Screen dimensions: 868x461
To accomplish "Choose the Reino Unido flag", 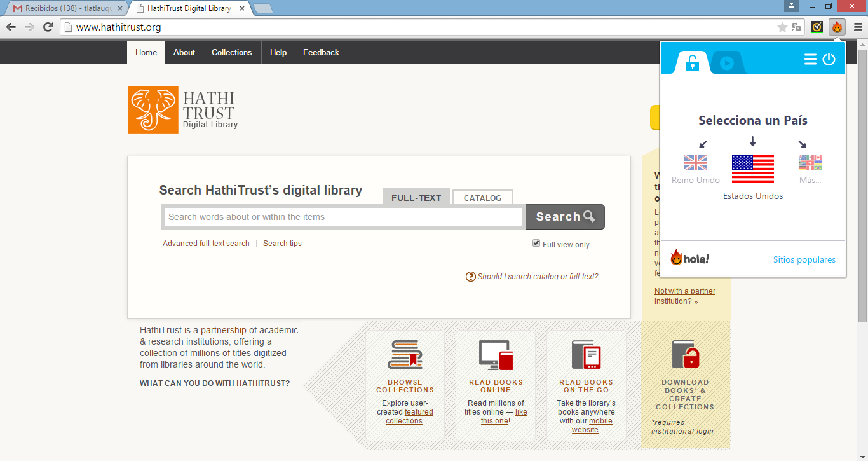I will [x=696, y=163].
